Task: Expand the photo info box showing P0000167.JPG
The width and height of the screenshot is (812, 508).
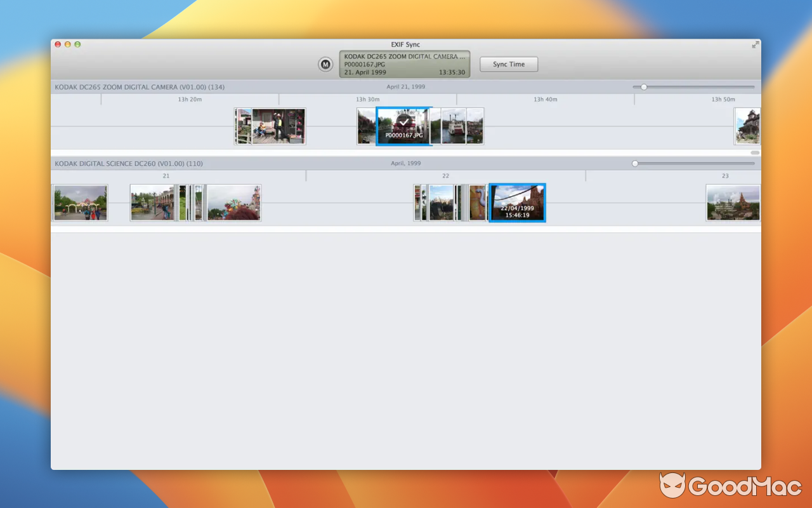Action: click(404, 64)
